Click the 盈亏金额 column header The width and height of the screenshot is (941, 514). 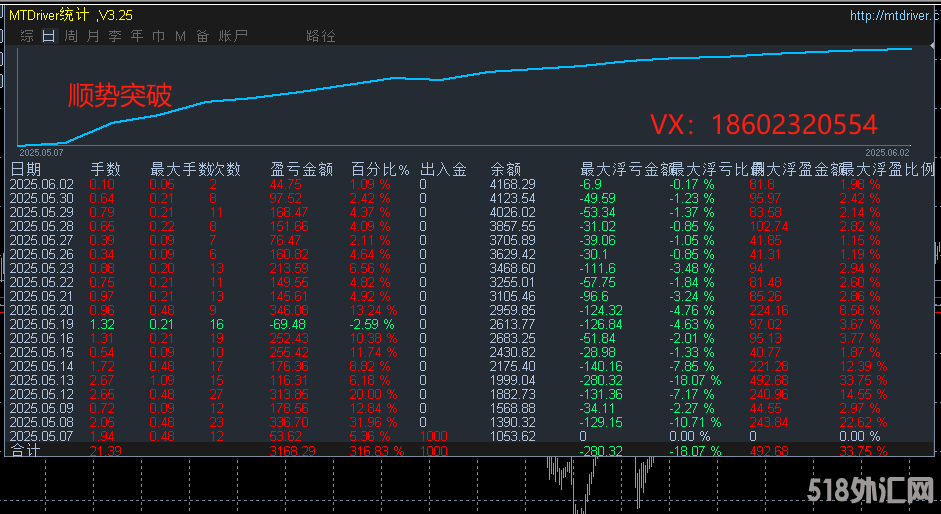pos(302,170)
